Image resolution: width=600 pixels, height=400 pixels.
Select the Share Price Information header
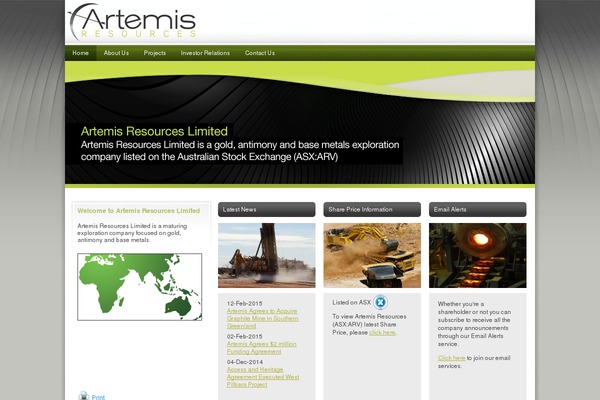(372, 209)
